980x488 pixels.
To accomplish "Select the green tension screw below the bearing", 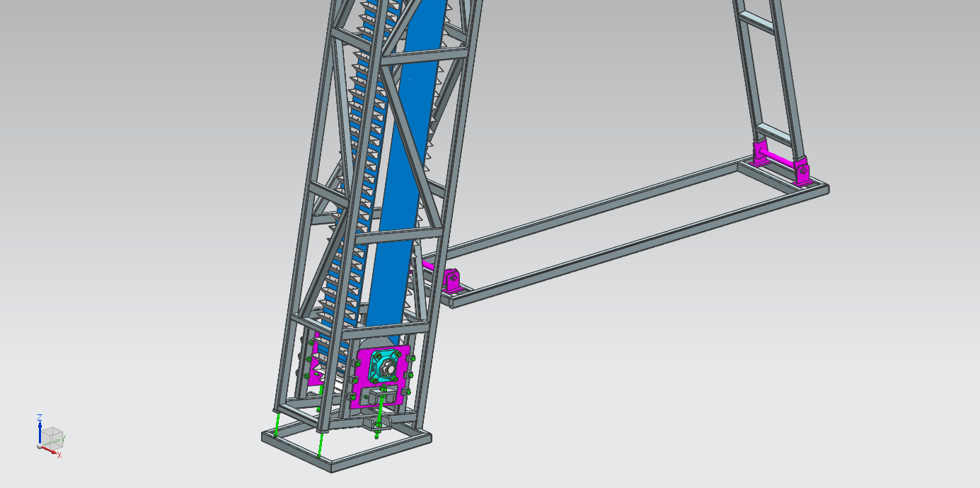I will (381, 412).
